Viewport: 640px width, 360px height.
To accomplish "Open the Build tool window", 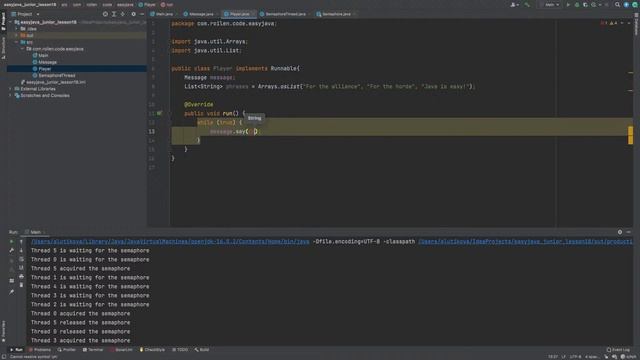I will tap(202, 350).
